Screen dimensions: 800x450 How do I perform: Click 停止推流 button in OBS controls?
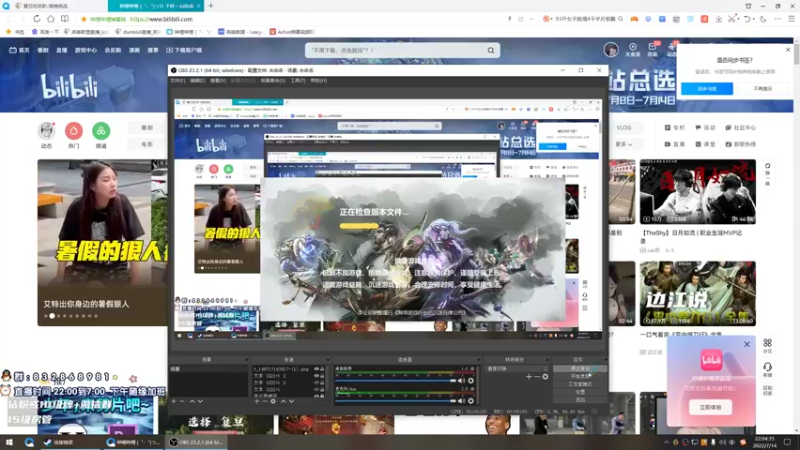click(580, 368)
